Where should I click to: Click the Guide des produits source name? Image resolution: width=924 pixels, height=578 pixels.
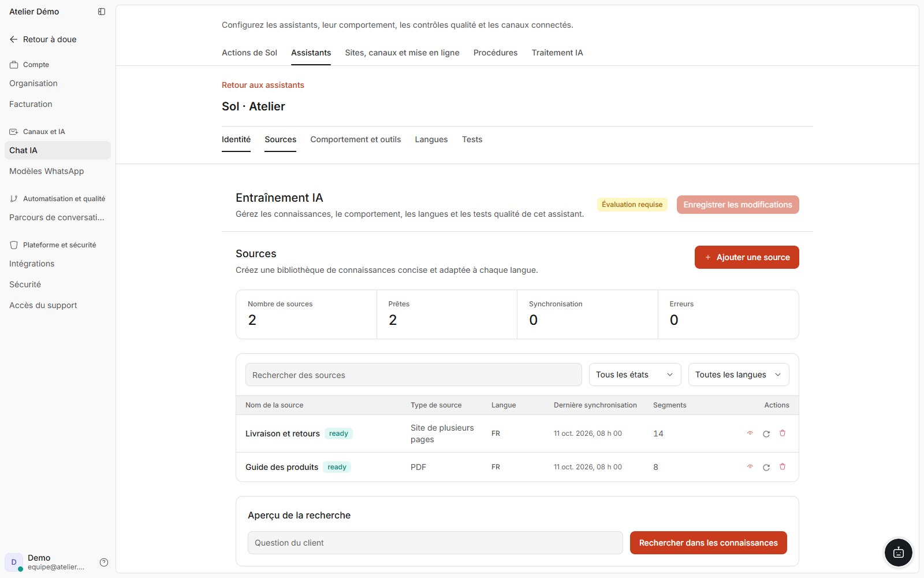(x=282, y=467)
